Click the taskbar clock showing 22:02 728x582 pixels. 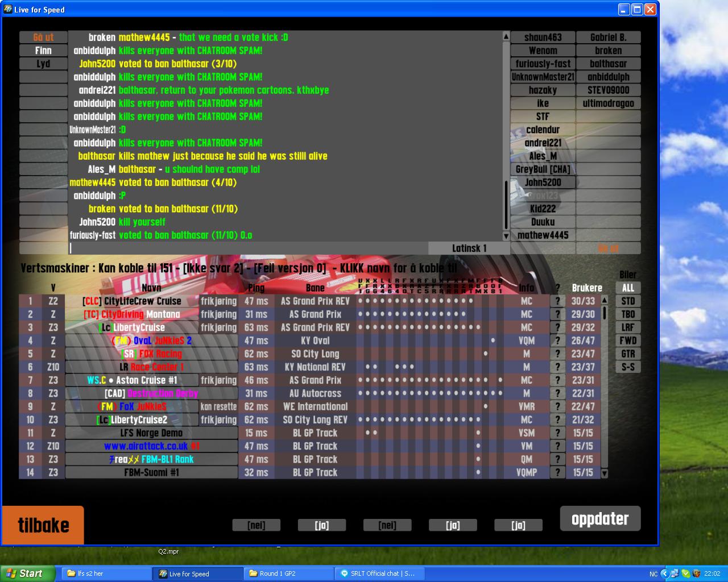pyautogui.click(x=712, y=573)
